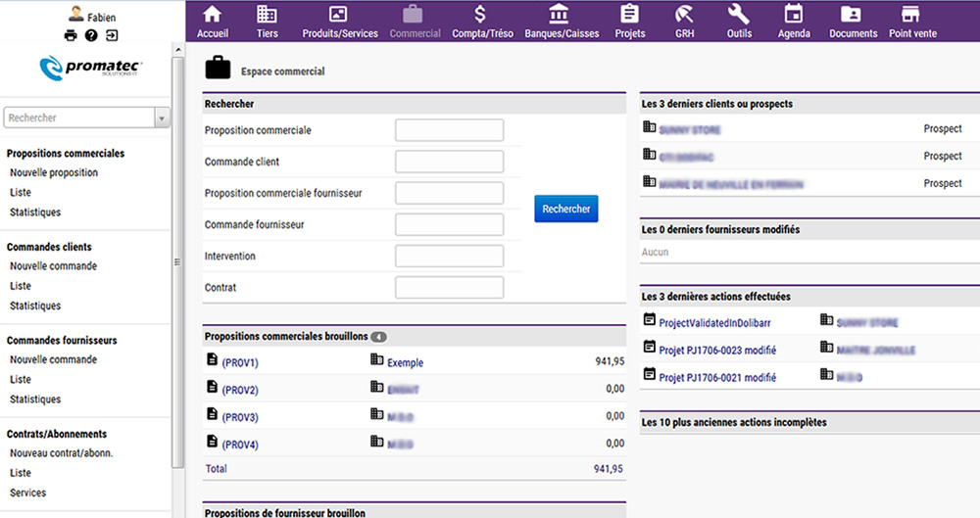Open the Tiers building icon
The width and height of the screenshot is (980, 518).
(267, 14)
